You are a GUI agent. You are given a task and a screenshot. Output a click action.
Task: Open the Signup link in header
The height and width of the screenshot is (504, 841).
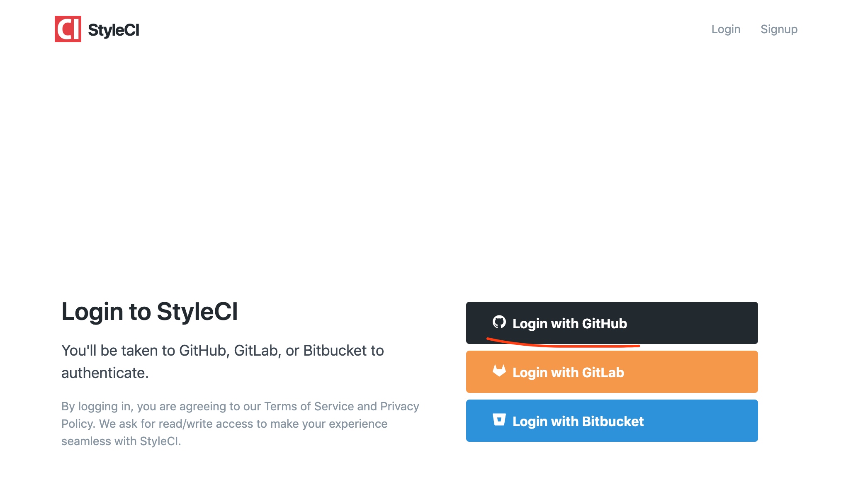[779, 29]
